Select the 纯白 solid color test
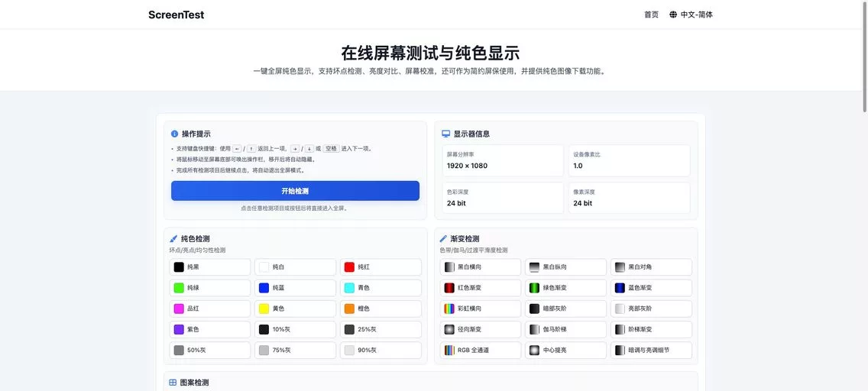This screenshot has height=391, width=868. coord(295,267)
